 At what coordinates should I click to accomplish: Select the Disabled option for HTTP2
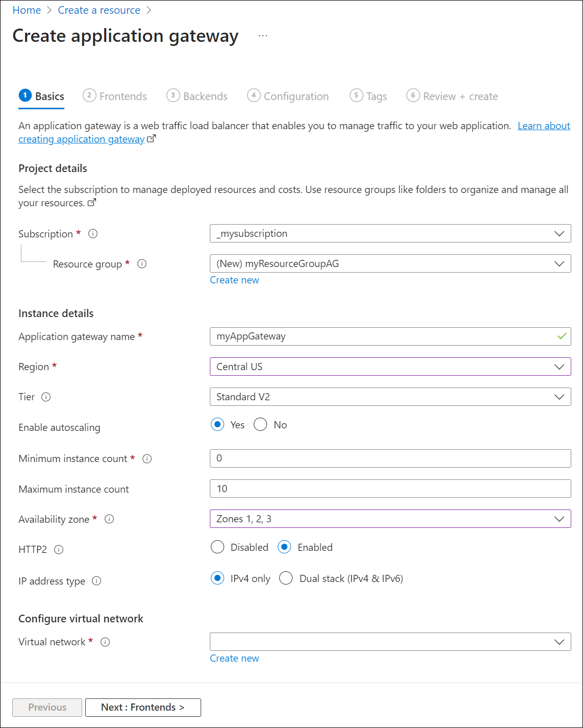pos(217,547)
